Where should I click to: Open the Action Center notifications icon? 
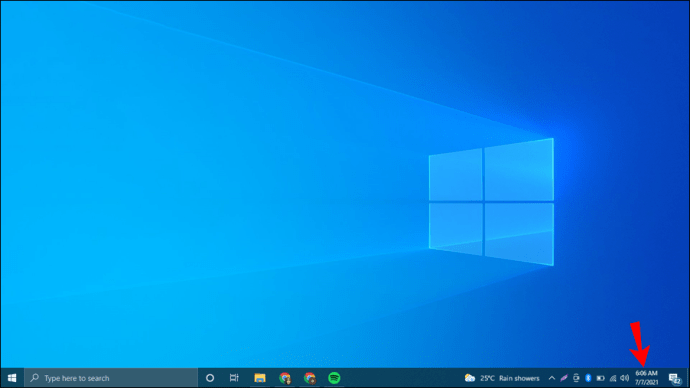coord(675,378)
